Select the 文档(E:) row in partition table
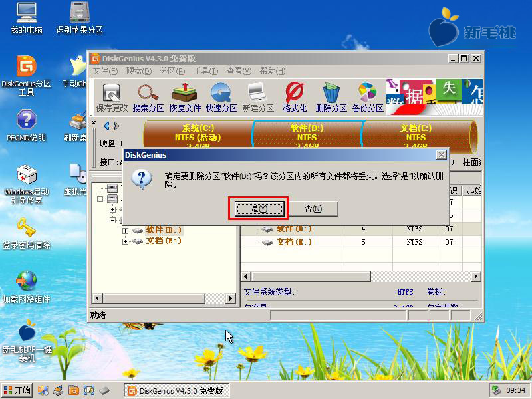 361,242
